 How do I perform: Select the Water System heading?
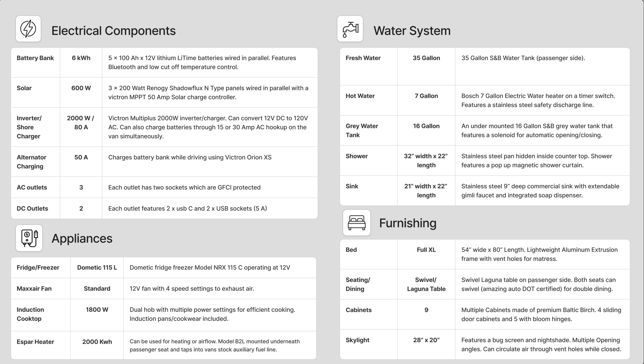click(x=412, y=31)
